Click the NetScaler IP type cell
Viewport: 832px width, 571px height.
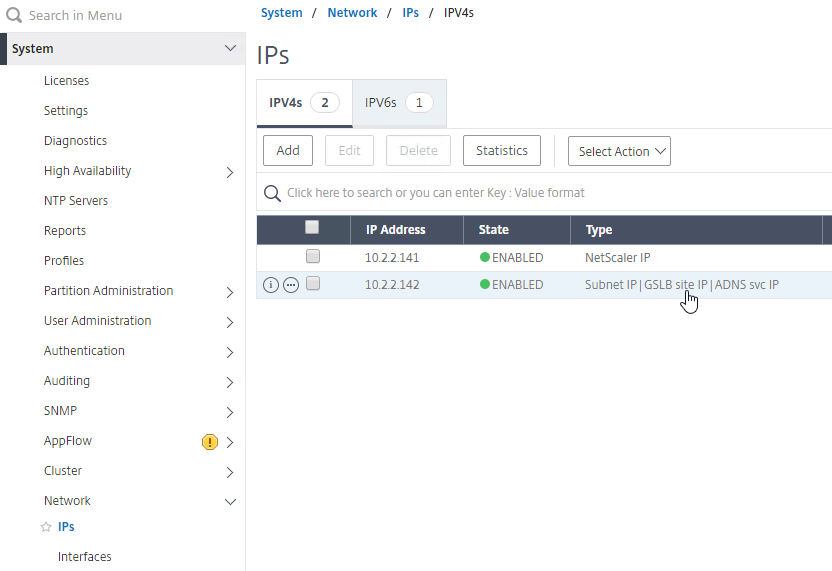pyautogui.click(x=617, y=257)
